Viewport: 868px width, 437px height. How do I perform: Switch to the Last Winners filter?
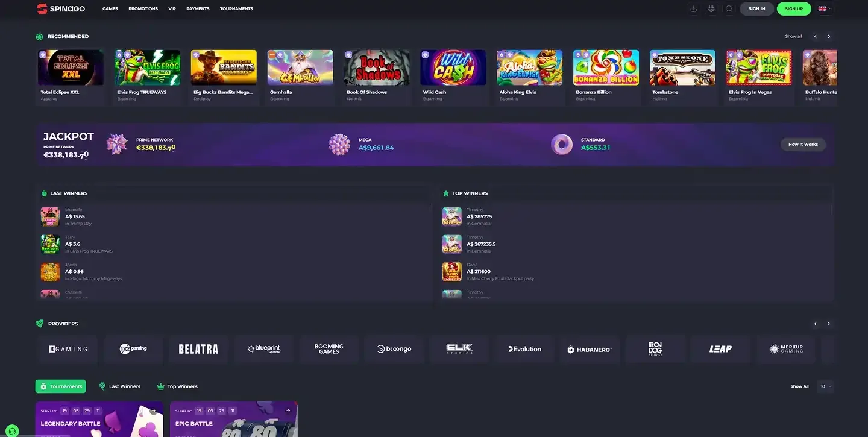click(x=120, y=386)
